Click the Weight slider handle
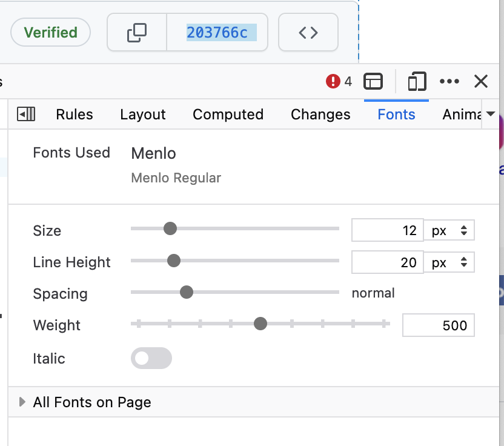Viewport: 504px width, 446px height. pos(260,324)
